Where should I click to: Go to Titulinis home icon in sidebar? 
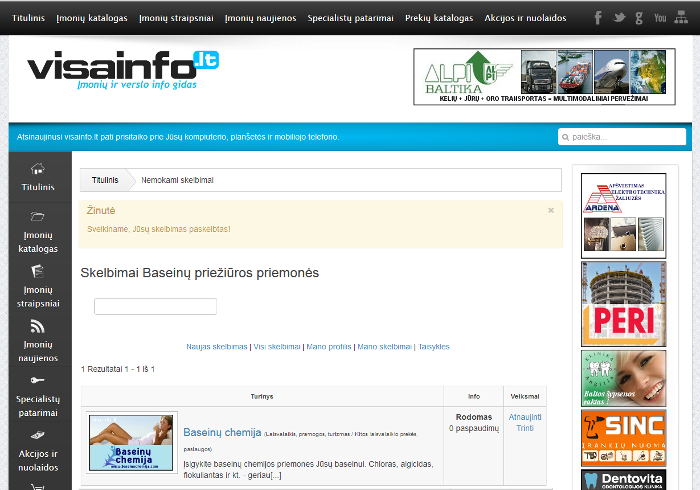[38, 169]
